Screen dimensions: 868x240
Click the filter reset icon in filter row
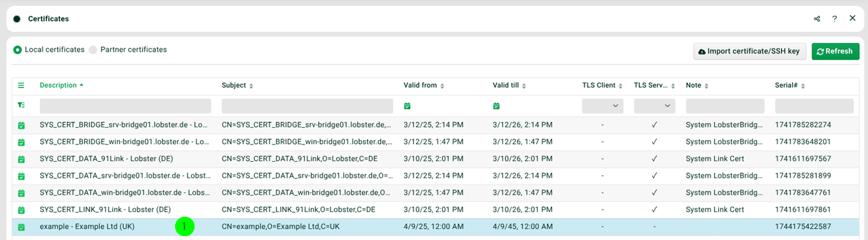(21, 105)
